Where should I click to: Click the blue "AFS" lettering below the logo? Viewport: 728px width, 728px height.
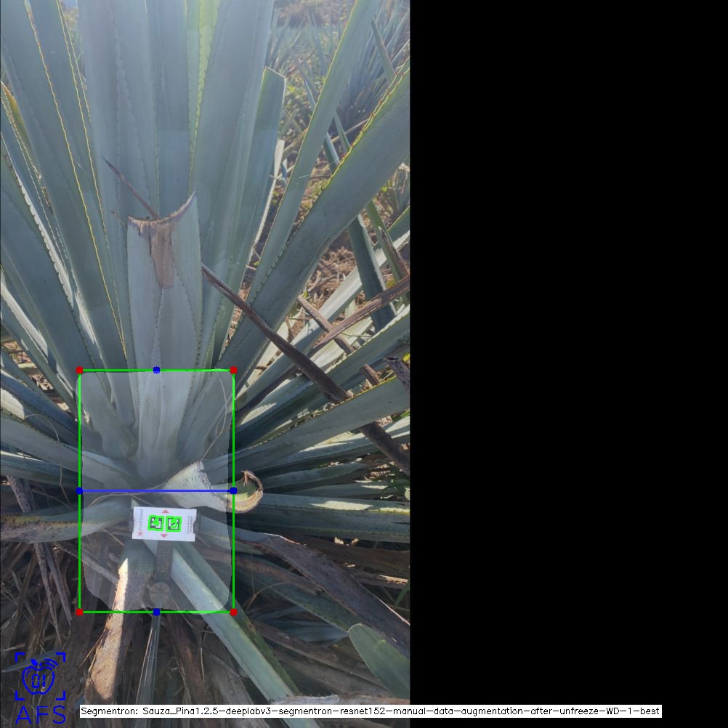pyautogui.click(x=41, y=715)
